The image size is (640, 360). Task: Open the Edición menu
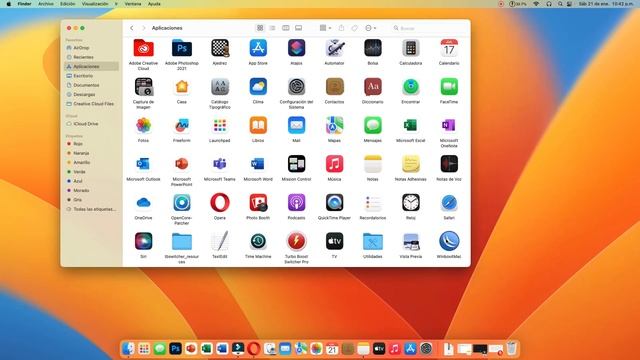tap(68, 4)
